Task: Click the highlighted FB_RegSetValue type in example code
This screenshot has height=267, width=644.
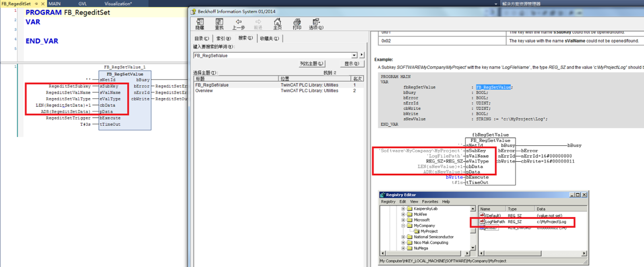Action: coord(493,87)
